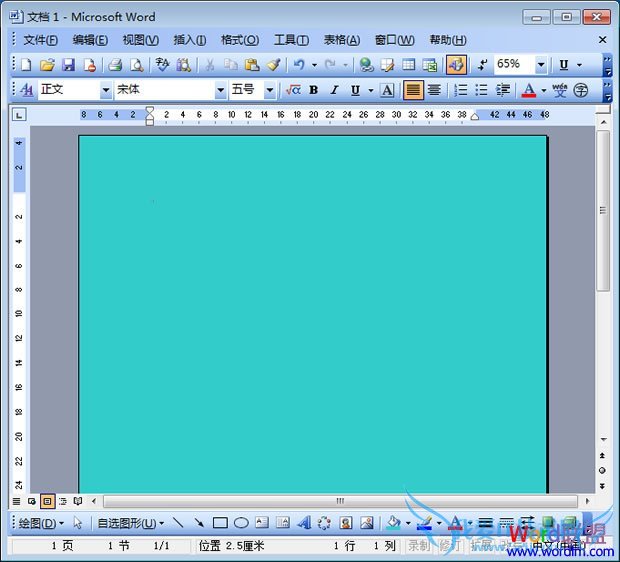Select the Rectangle drawing tool
The width and height of the screenshot is (620, 562).
click(220, 523)
